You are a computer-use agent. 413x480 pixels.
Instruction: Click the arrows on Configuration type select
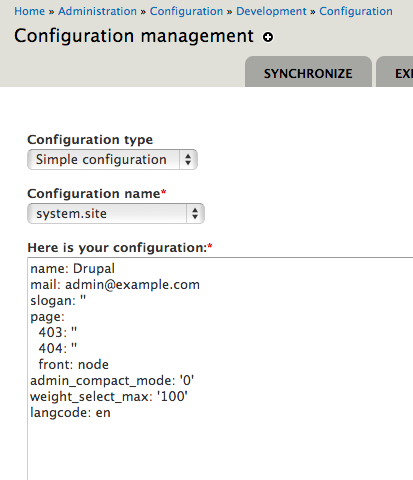click(188, 160)
